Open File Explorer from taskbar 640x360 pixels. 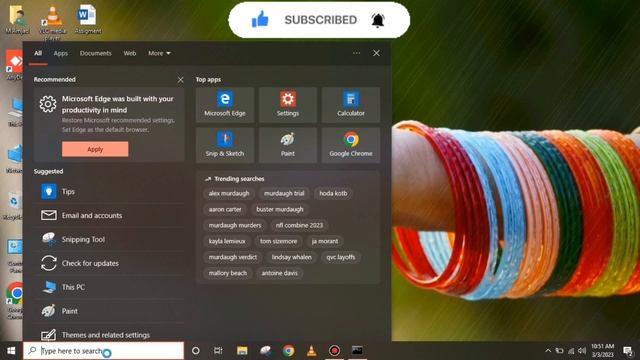[242, 351]
